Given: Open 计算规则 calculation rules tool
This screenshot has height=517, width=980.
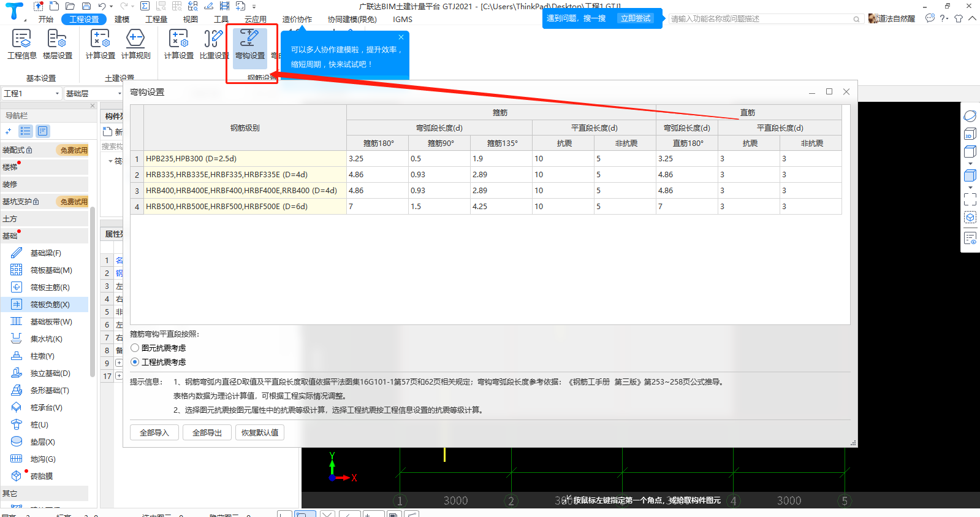Looking at the screenshot, I should pyautogui.click(x=135, y=44).
